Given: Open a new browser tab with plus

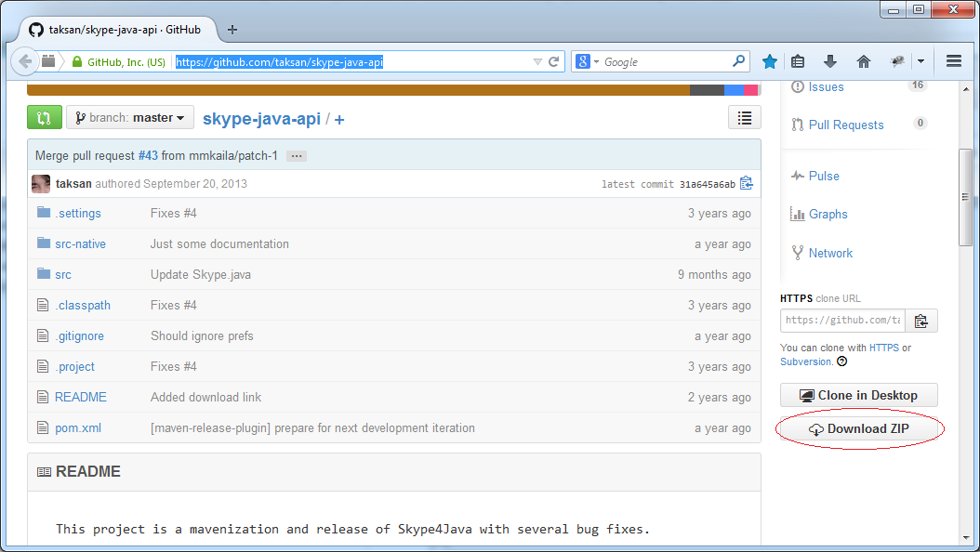Looking at the screenshot, I should [x=232, y=30].
